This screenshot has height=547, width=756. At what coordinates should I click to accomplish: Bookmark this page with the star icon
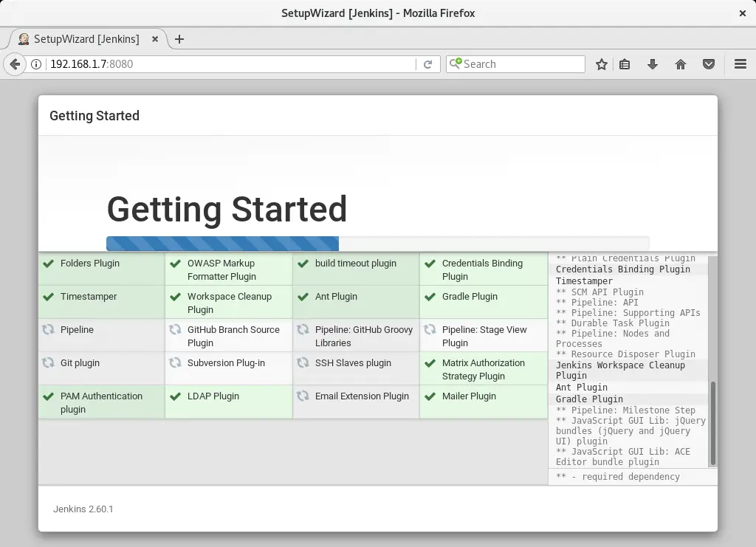[x=601, y=64]
